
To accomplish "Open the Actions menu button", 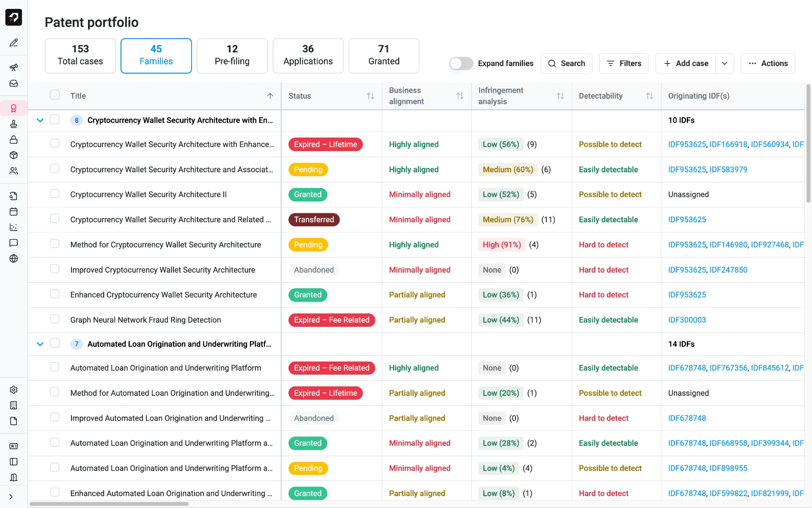I will pyautogui.click(x=768, y=63).
